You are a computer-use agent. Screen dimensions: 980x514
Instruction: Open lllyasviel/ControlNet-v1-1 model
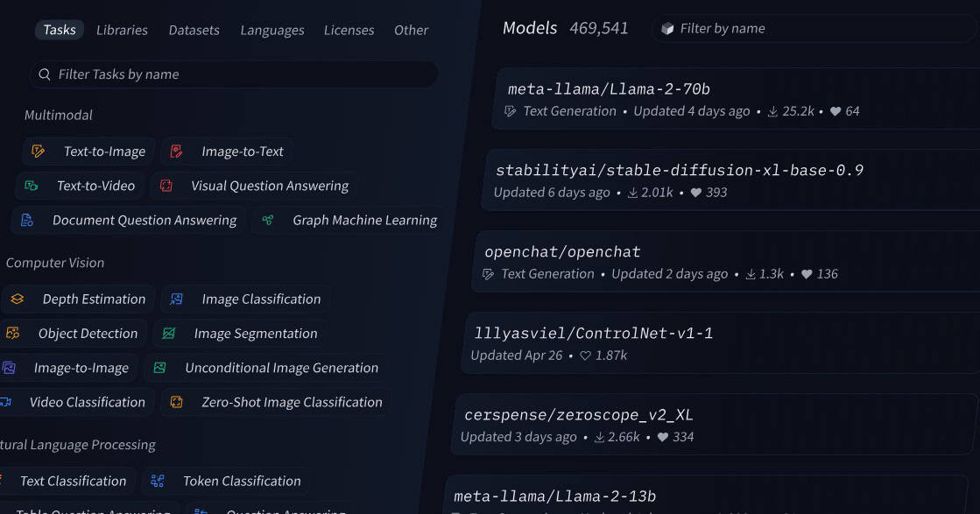[593, 333]
